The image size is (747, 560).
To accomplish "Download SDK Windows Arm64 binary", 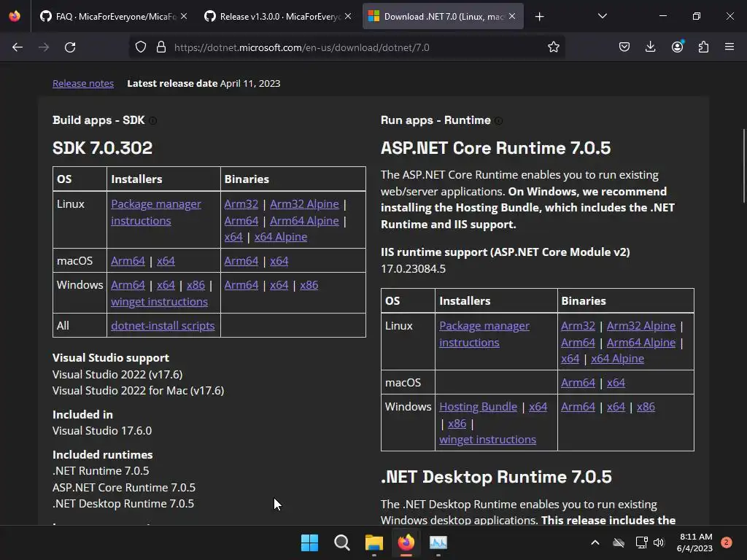I will pyautogui.click(x=241, y=285).
